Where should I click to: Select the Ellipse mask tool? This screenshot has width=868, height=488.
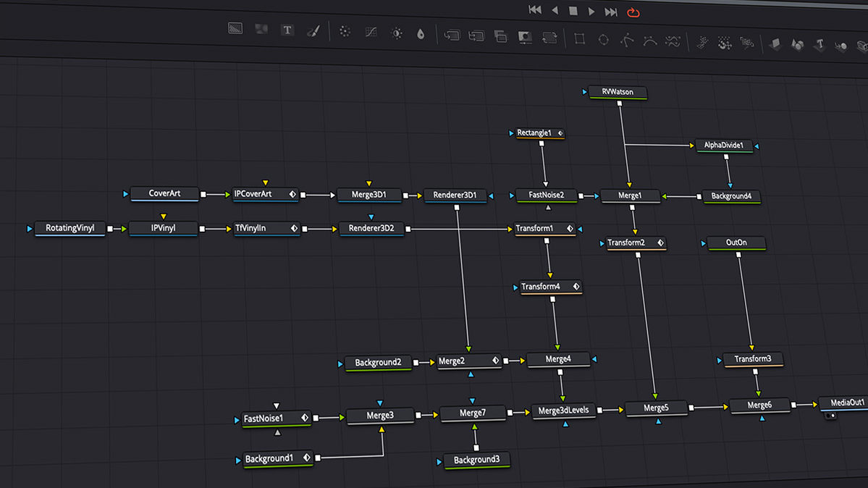click(x=603, y=40)
